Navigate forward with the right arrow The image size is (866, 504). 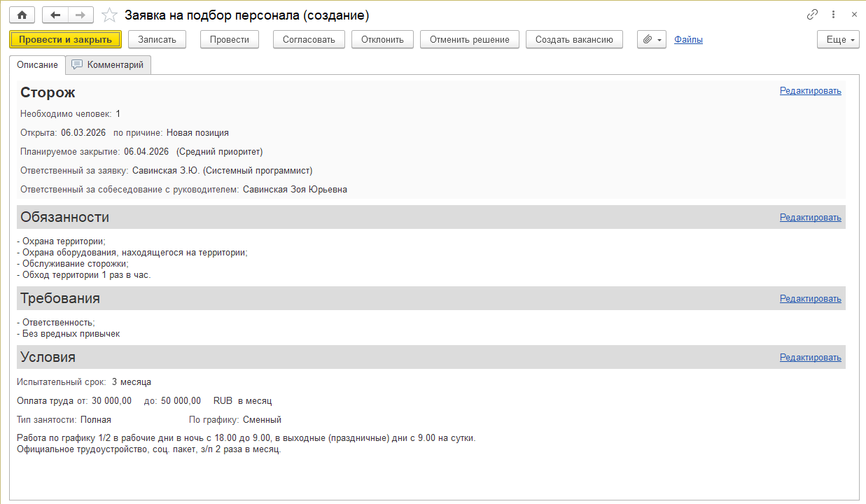(x=81, y=15)
